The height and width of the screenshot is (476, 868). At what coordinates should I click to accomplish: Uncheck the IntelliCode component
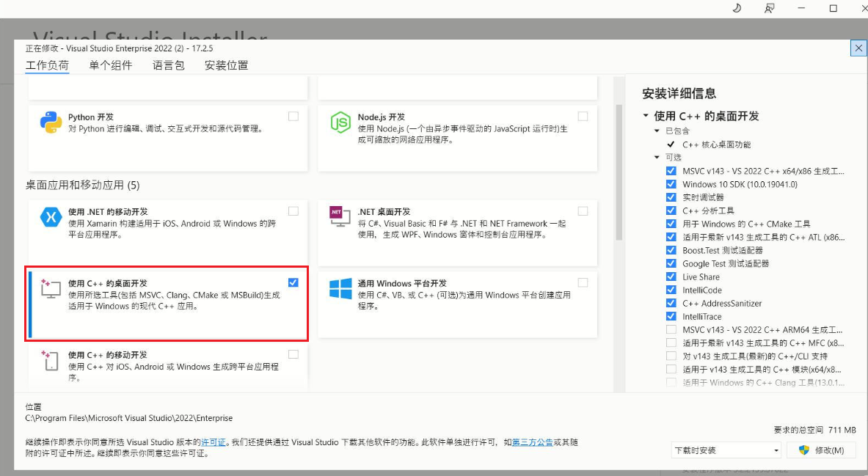[x=671, y=290]
